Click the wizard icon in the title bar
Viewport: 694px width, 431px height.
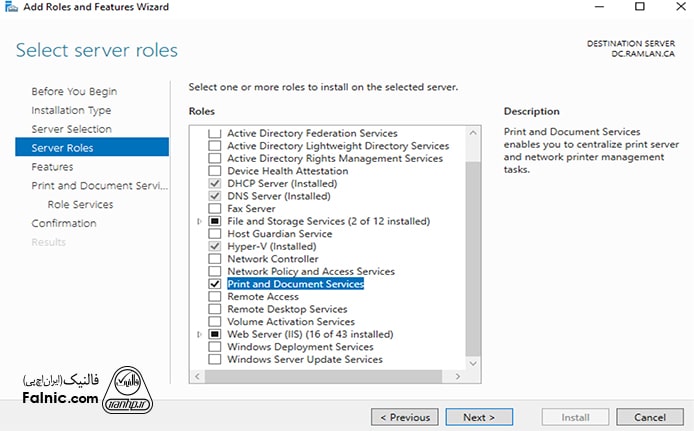coord(10,7)
